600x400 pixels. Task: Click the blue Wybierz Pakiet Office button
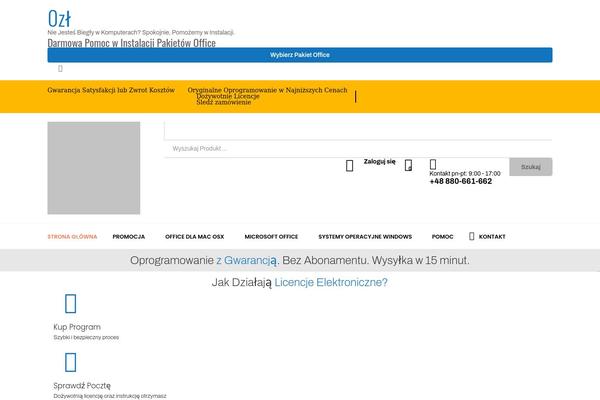[300, 55]
